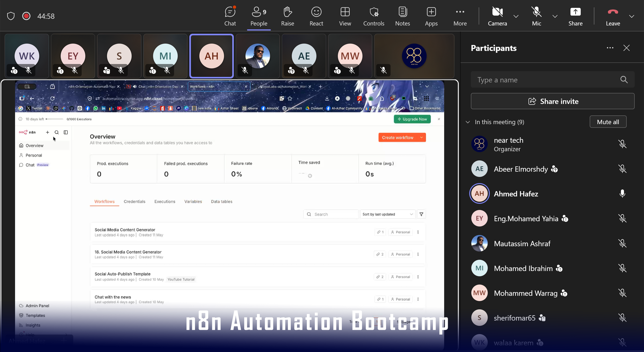Toggle the People participants panel
The width and height of the screenshot is (644, 352).
259,16
